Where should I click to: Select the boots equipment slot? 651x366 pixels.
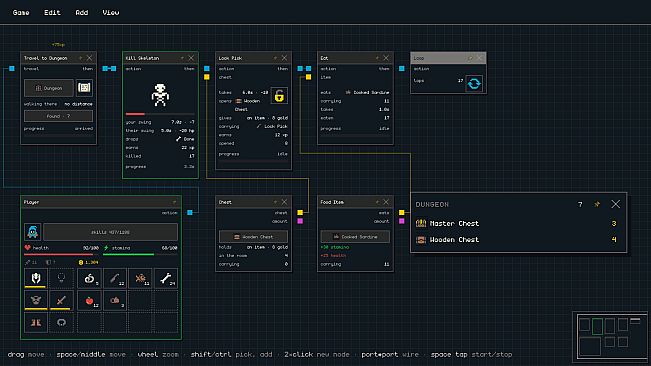click(36, 322)
